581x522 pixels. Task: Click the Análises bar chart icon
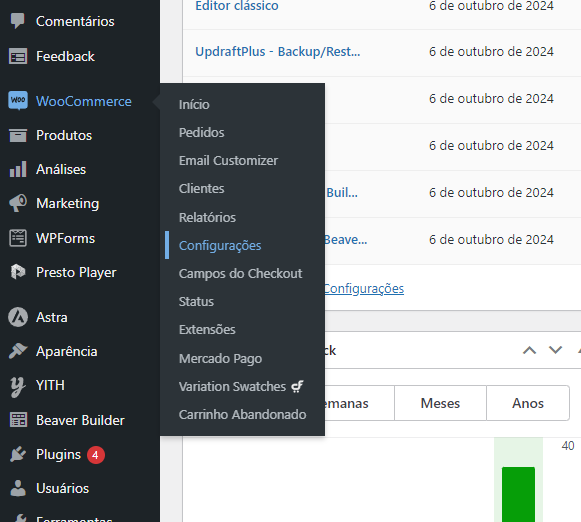click(18, 169)
